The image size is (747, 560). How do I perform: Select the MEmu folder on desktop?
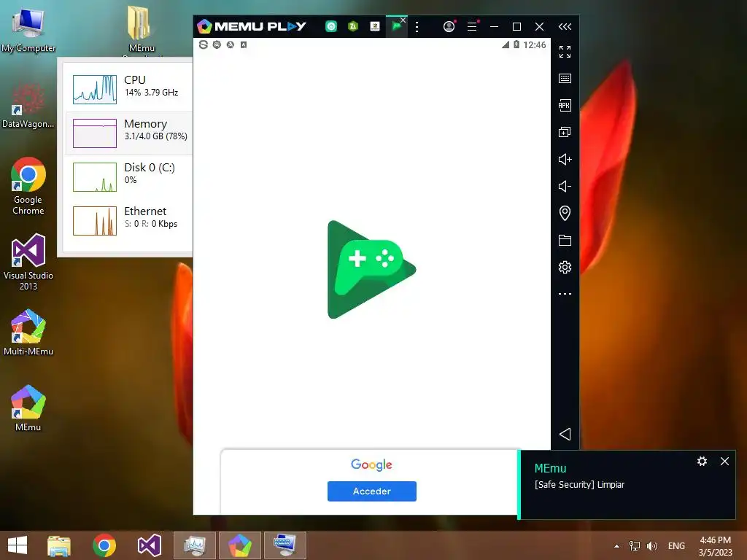click(141, 29)
